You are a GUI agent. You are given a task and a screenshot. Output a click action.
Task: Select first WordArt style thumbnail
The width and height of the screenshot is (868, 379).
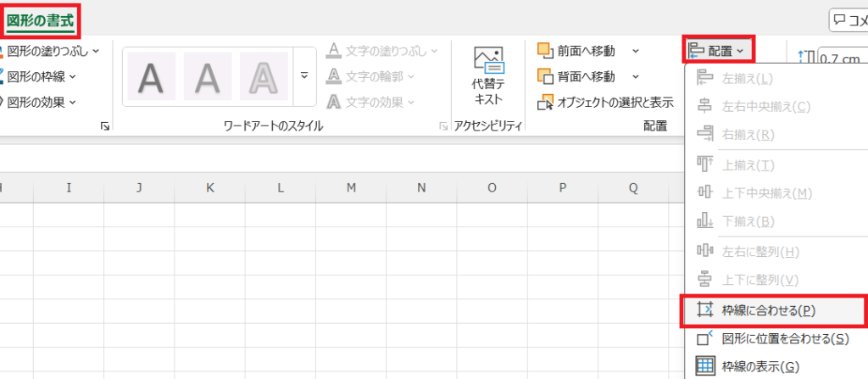pos(151,77)
